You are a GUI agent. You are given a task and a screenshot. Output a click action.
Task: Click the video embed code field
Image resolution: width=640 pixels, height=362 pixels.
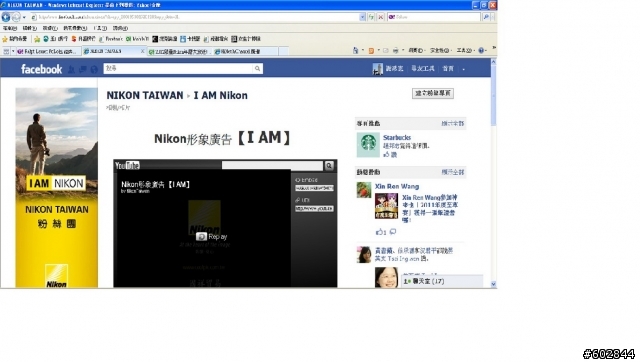[314, 188]
